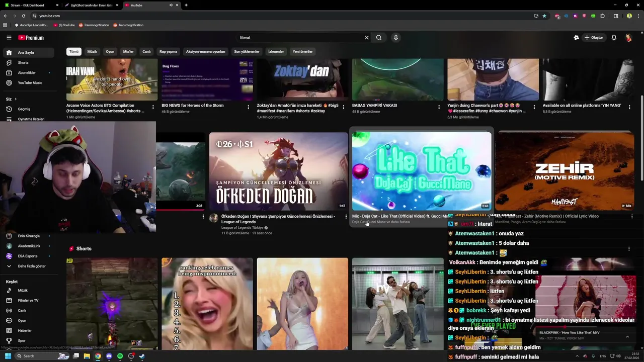Toggle the bookmark star in address bar

tap(544, 16)
